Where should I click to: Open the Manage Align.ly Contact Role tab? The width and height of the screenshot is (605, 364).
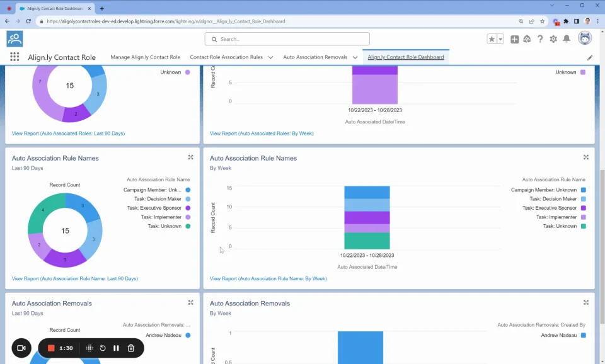coord(145,57)
